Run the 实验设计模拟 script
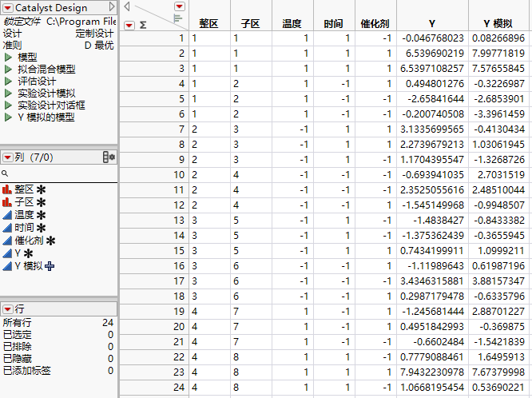532x398 pixels. [x=9, y=93]
